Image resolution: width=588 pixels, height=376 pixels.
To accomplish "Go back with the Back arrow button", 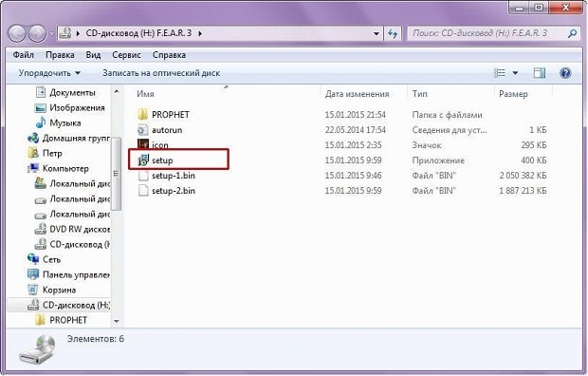I will (x=16, y=33).
